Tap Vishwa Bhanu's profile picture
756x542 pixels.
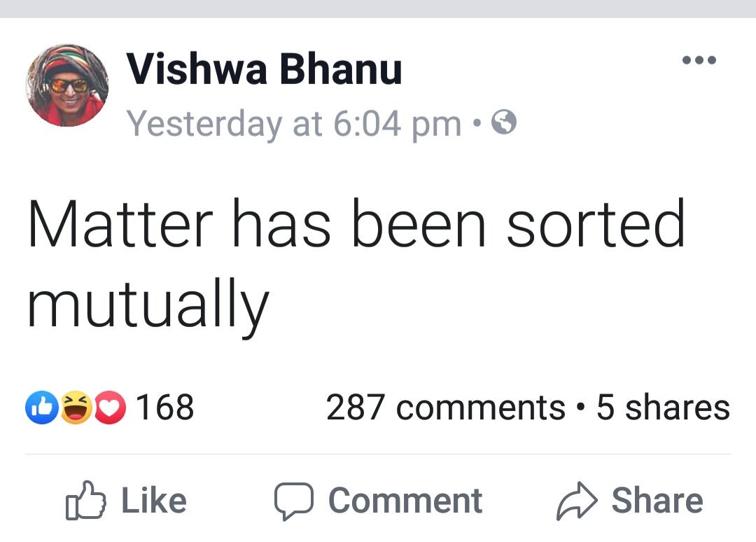(67, 85)
